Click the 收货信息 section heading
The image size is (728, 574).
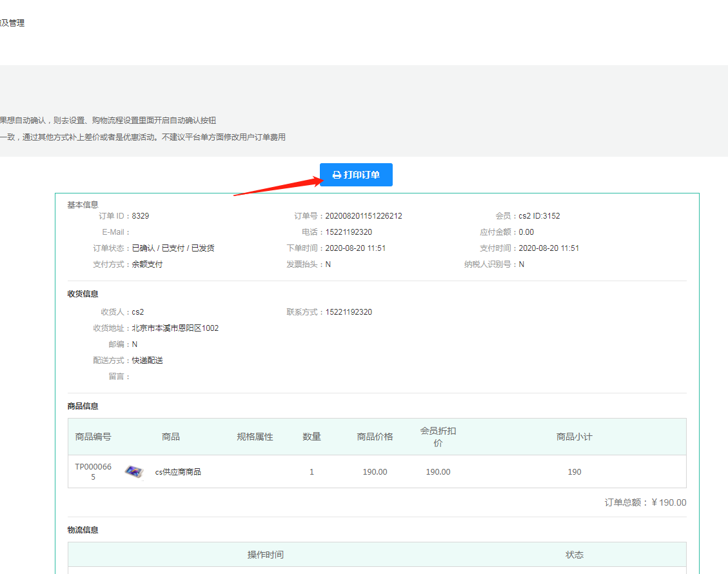click(83, 294)
